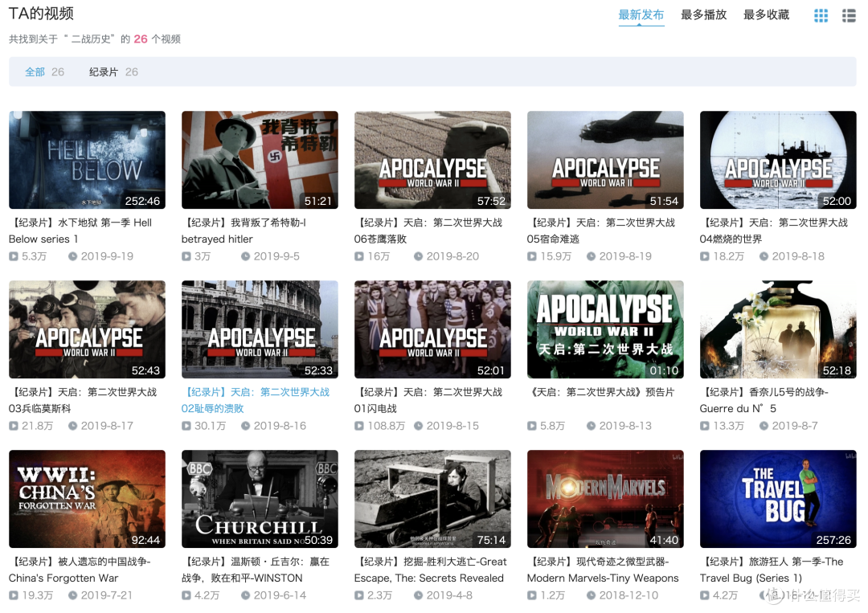Open The Travel Bug video thumbnail
The image size is (868, 613).
coord(778,499)
